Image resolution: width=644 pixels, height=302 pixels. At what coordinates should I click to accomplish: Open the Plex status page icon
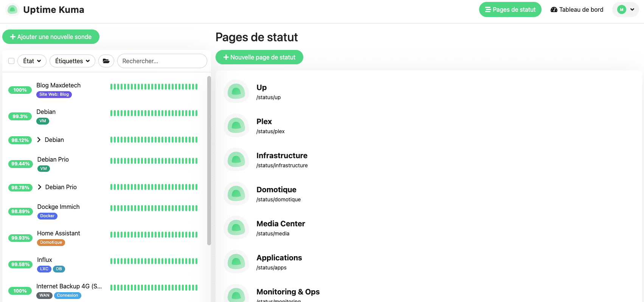pyautogui.click(x=236, y=125)
